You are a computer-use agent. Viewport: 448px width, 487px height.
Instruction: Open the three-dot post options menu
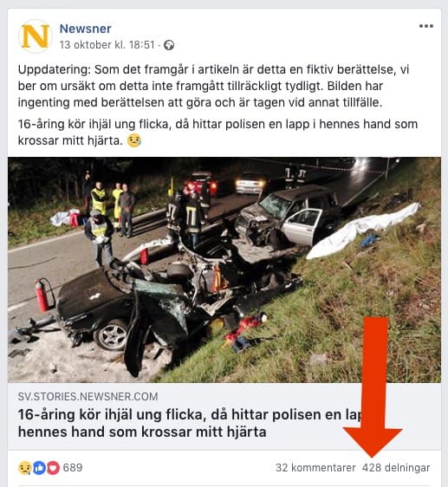[x=426, y=26]
